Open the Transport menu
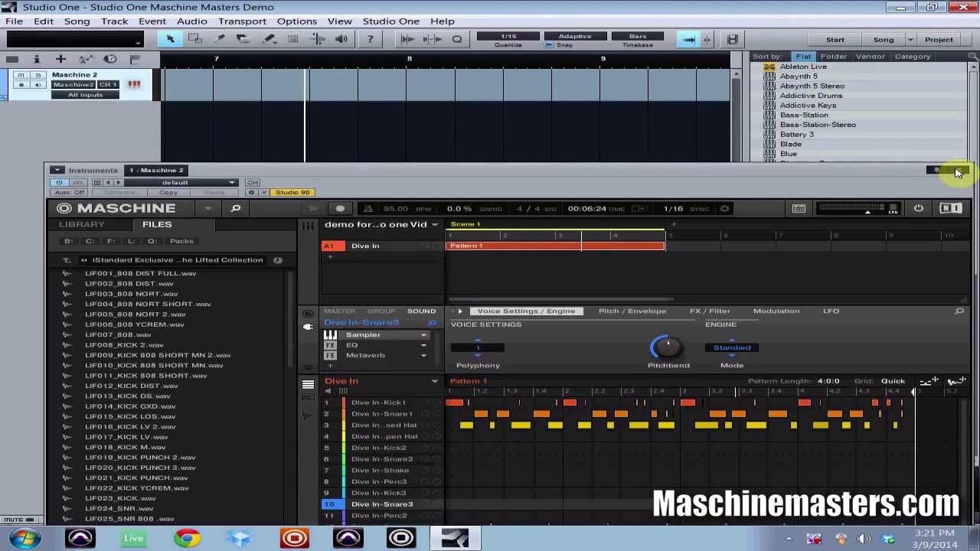The width and height of the screenshot is (980, 551). [x=242, y=21]
